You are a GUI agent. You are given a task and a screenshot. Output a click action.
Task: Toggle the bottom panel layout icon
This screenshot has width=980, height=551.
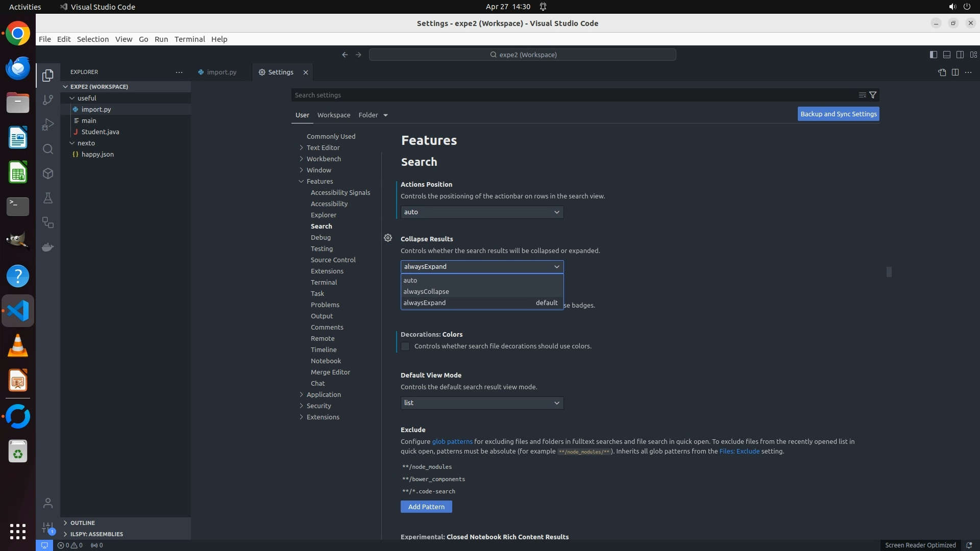tap(946, 55)
